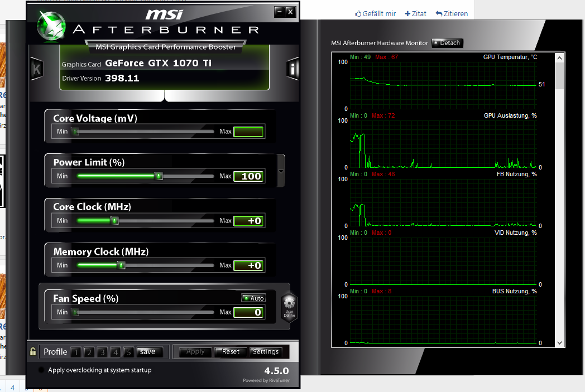Click the Core Clock value field showing +0
The height and width of the screenshot is (392, 585).
click(x=249, y=221)
